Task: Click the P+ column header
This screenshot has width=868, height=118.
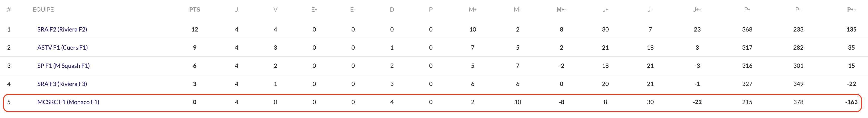Action: coord(747,10)
